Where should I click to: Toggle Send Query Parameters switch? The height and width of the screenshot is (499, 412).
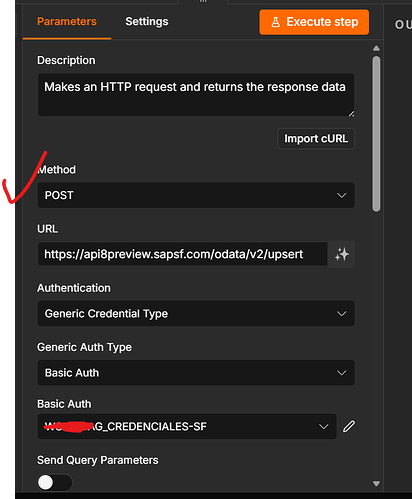[54, 482]
